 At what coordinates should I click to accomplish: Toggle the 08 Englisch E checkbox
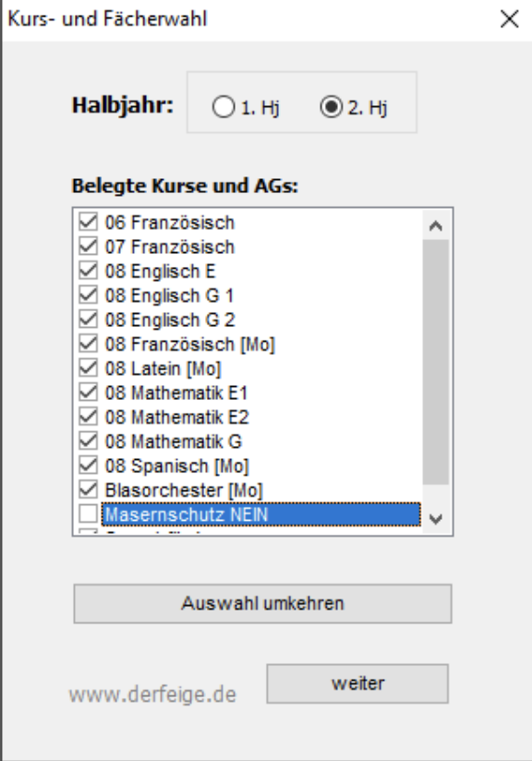(x=89, y=271)
